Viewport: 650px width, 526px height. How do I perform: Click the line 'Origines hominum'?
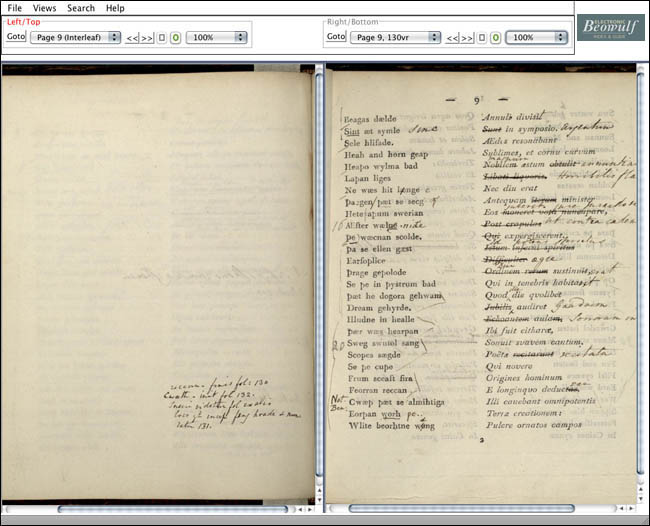(524, 378)
